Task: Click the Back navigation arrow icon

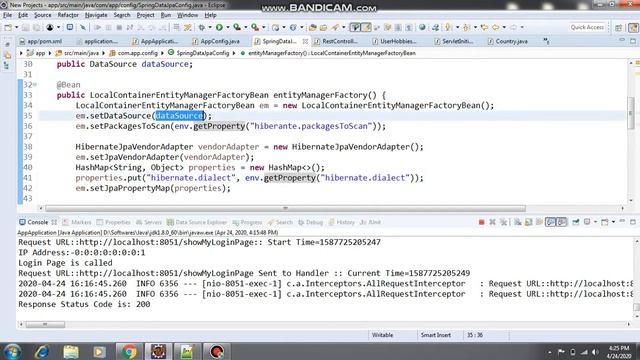Action: (x=495, y=27)
